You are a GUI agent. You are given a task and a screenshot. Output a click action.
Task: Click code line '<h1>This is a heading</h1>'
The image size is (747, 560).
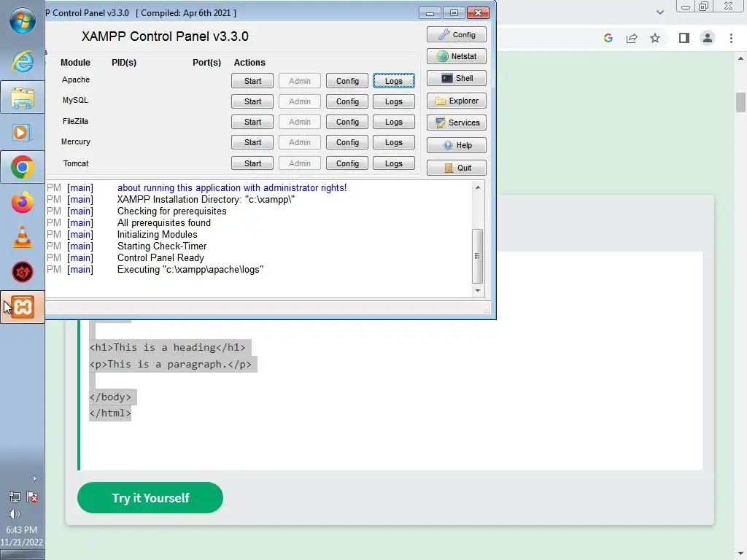[167, 348]
